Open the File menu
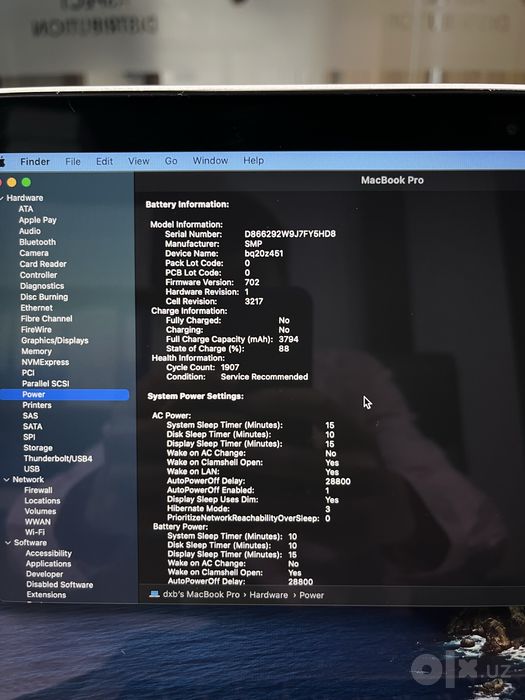Viewport: 525px width, 700px height. point(73,162)
